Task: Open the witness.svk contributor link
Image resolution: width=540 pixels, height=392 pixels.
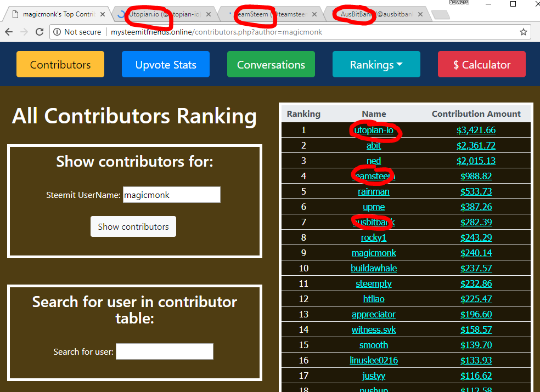Action: tap(374, 329)
